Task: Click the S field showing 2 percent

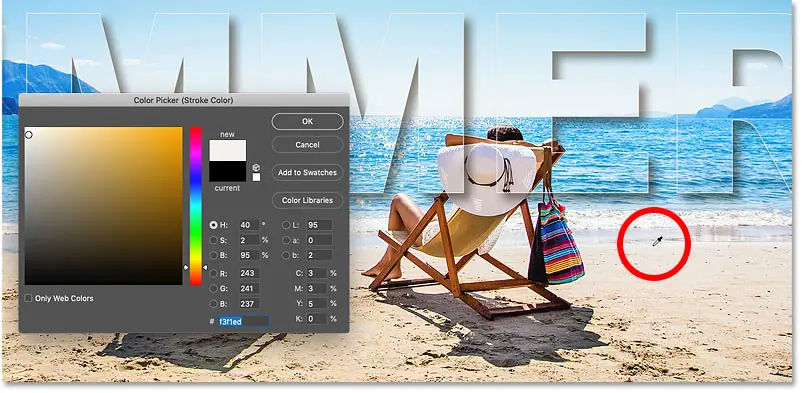Action: point(249,240)
